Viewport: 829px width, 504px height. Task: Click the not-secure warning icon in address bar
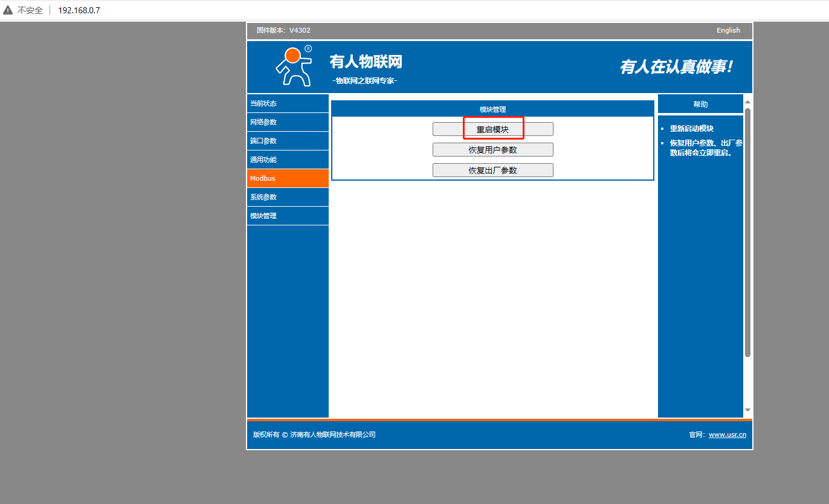pyautogui.click(x=8, y=10)
